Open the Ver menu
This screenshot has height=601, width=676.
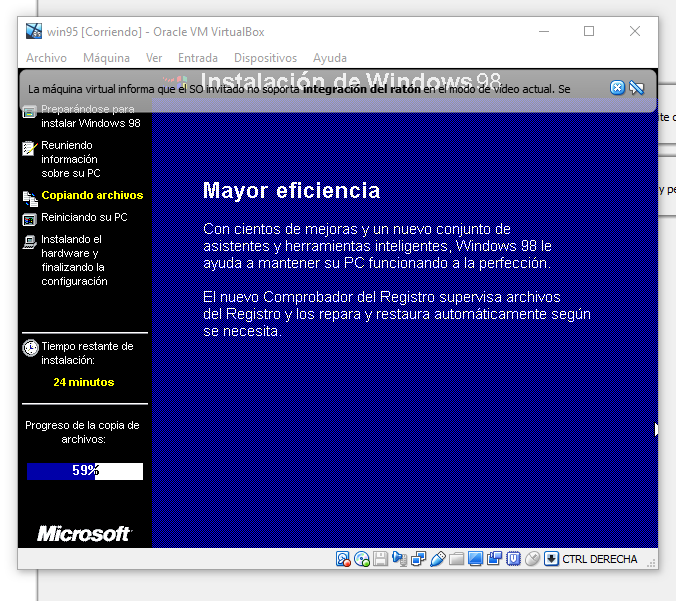click(x=154, y=58)
